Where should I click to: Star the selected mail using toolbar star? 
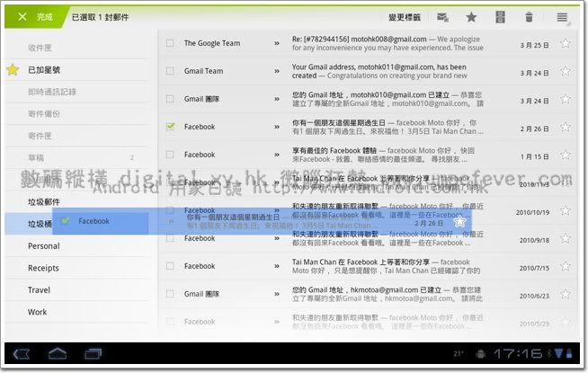pyautogui.click(x=471, y=17)
